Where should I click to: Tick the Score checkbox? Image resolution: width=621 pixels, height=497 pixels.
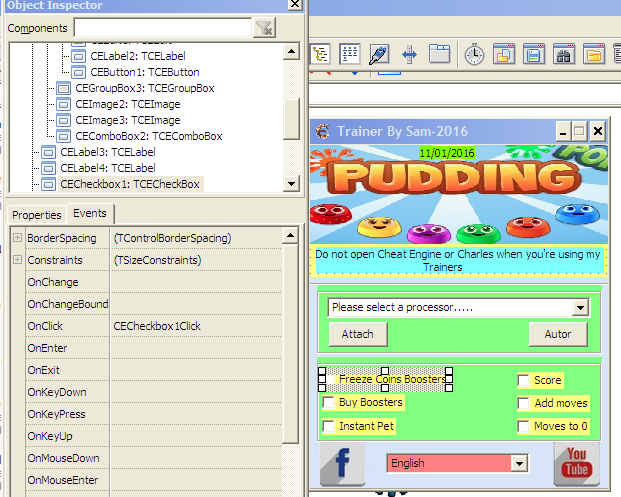click(x=523, y=380)
